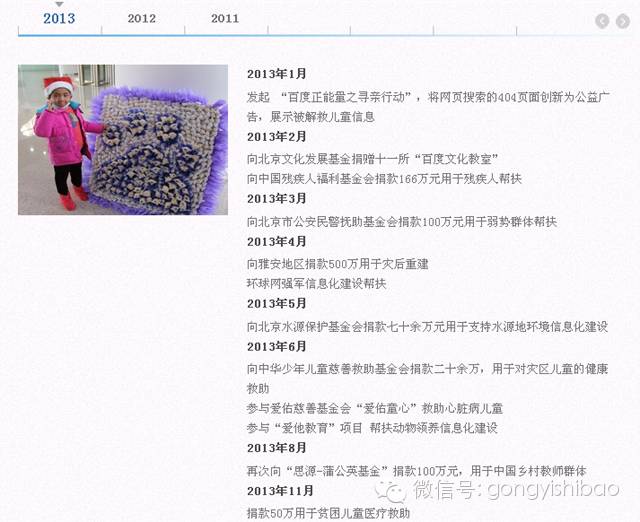640x522 pixels.
Task: Select the '2013年4月' heading
Action: pos(276,242)
